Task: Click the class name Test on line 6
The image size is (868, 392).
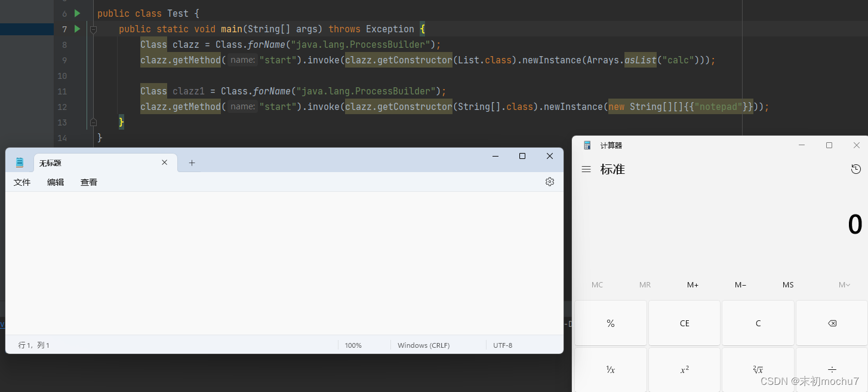Action: pos(178,13)
